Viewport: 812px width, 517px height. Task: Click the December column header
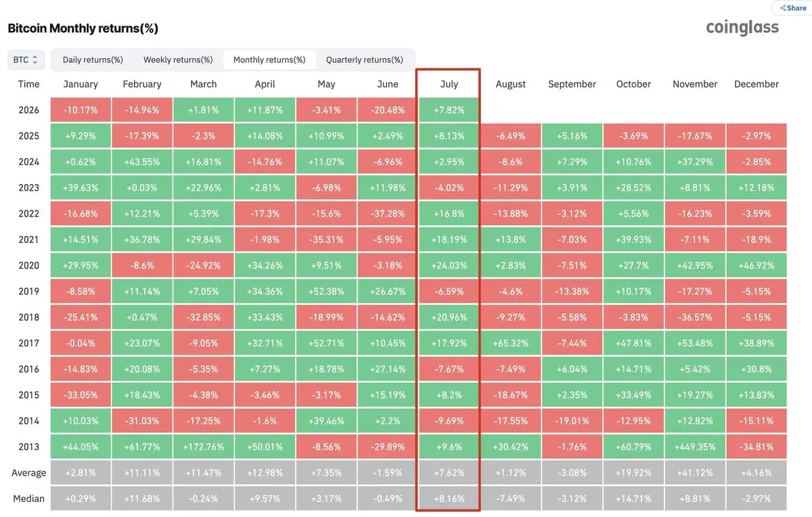[757, 84]
